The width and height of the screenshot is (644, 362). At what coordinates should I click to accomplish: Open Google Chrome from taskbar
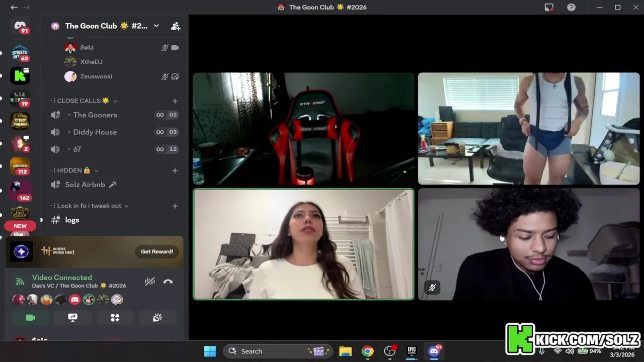[368, 351]
